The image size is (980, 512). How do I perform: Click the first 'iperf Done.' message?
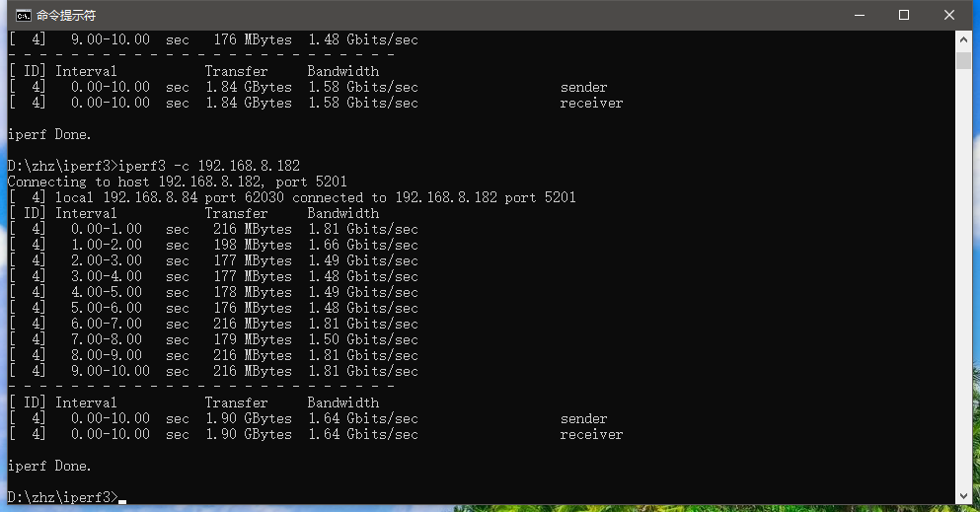(49, 134)
